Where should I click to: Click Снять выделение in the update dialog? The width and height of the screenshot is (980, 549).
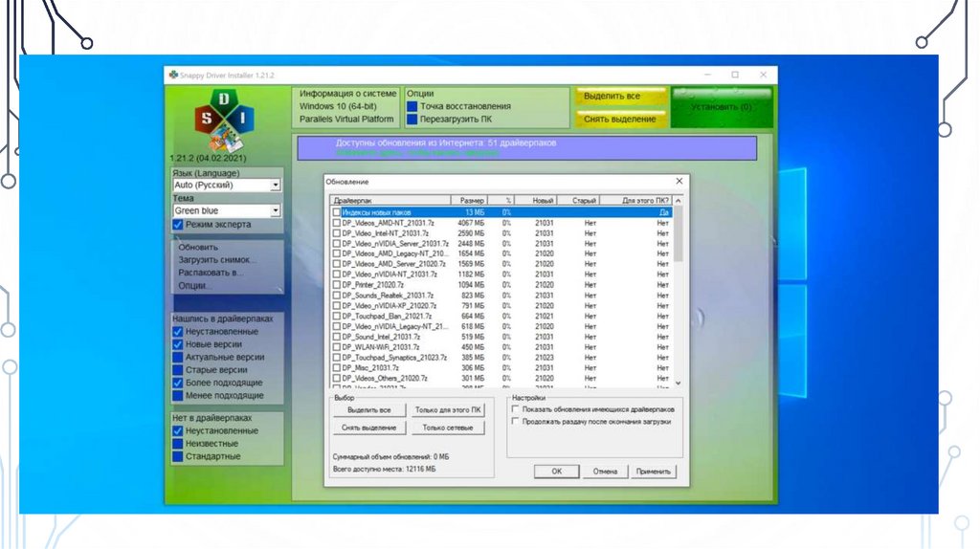(368, 428)
